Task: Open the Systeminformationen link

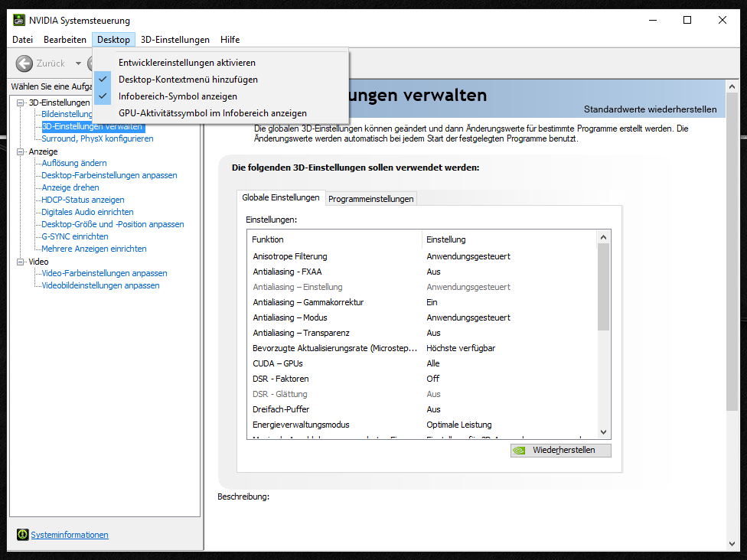Action: [x=70, y=535]
